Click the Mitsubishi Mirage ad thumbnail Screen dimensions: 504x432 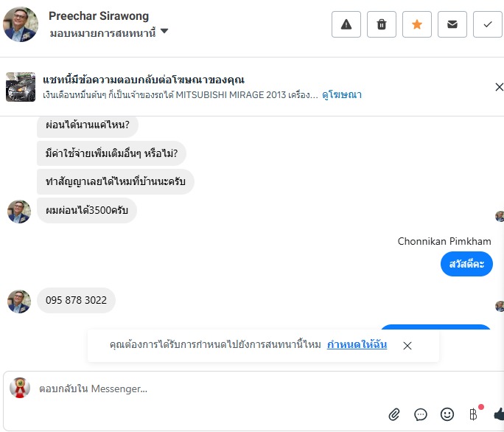[21, 87]
